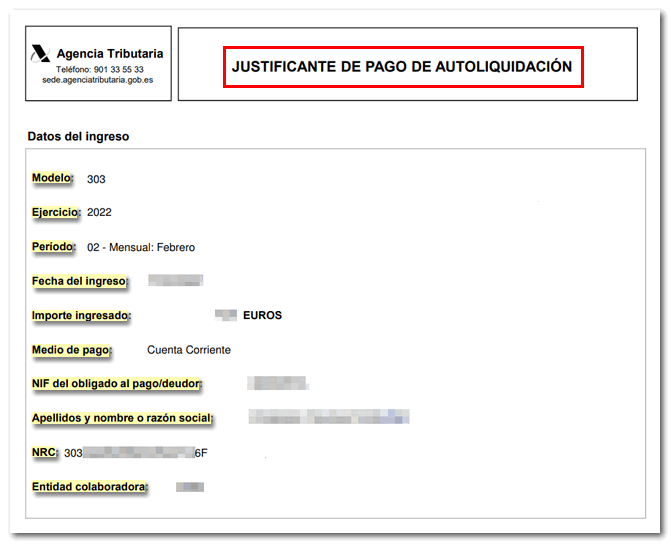Click the bold EUROS text
The width and height of the screenshot is (671, 544).
(262, 315)
